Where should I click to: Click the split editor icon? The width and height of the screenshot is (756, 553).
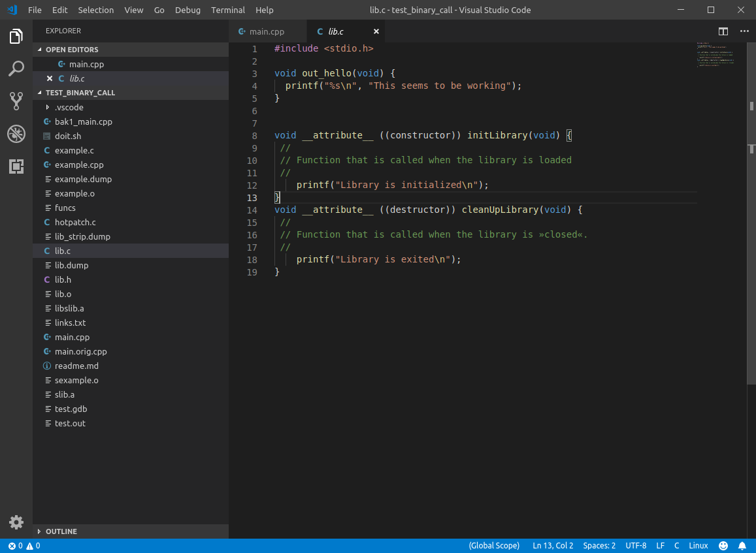[723, 31]
